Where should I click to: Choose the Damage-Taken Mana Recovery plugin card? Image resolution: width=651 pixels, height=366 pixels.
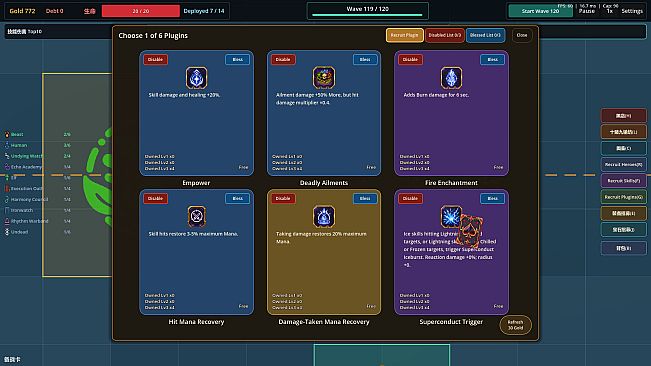click(x=324, y=252)
